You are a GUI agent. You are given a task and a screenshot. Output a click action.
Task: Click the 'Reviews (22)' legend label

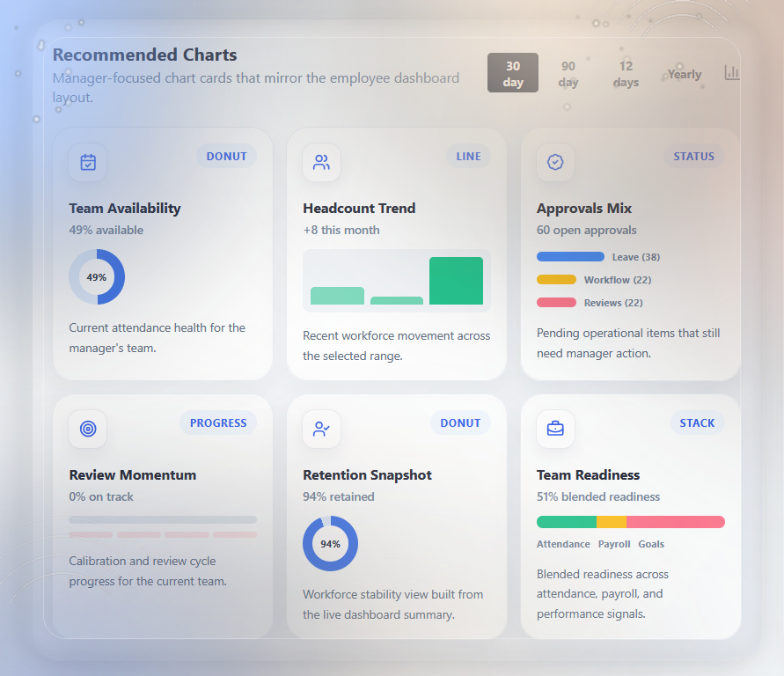pyautogui.click(x=613, y=303)
